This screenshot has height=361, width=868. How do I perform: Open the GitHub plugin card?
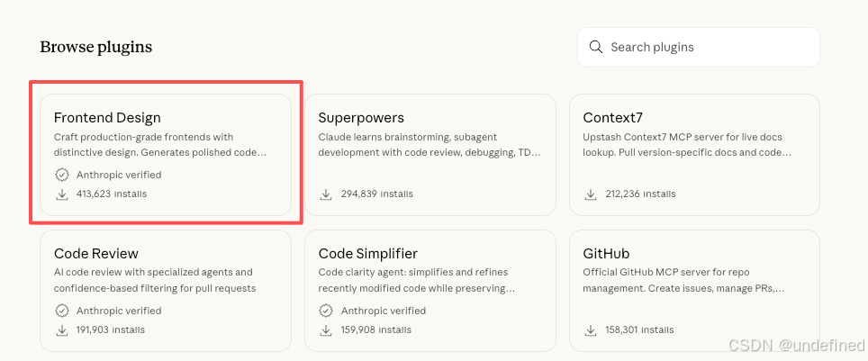coord(694,291)
